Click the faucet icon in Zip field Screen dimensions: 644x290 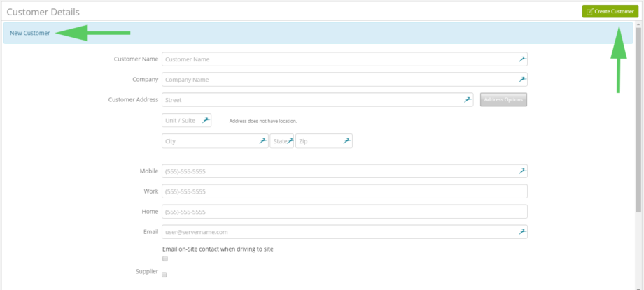[347, 141]
